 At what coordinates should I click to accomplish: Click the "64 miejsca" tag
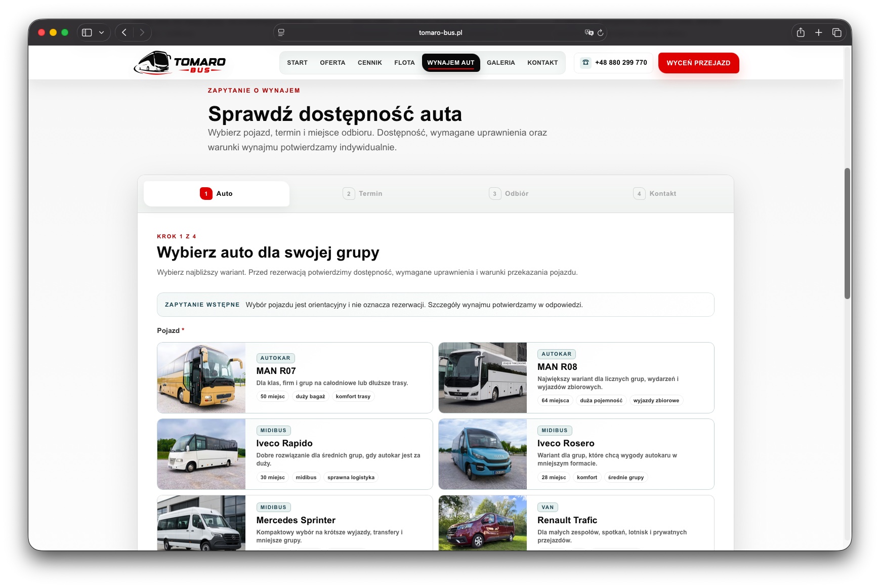coord(555,401)
